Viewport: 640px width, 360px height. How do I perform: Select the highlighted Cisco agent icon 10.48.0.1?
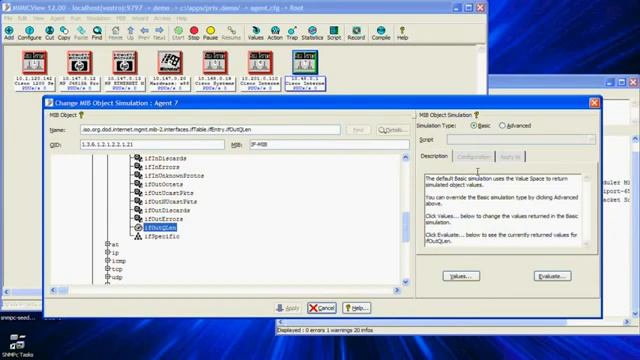(x=305, y=62)
